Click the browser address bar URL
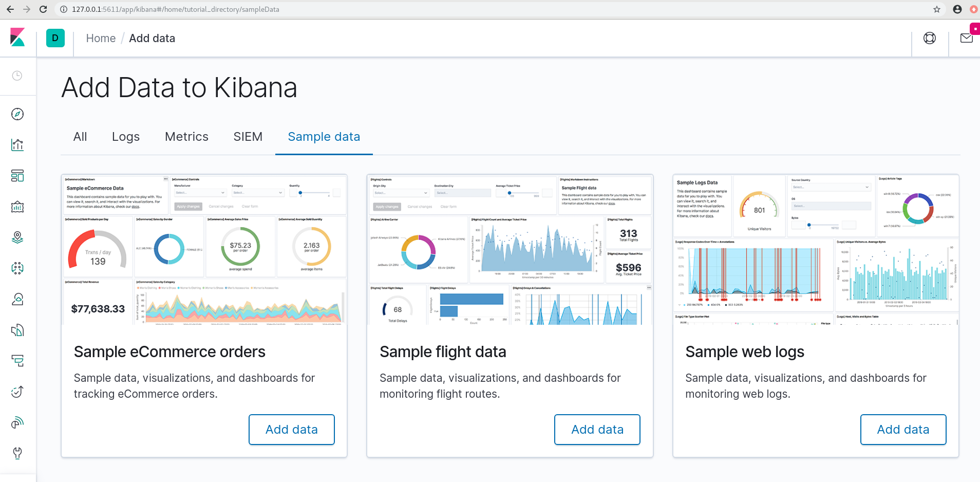Screen dimensions: 980x482 point(176,9)
